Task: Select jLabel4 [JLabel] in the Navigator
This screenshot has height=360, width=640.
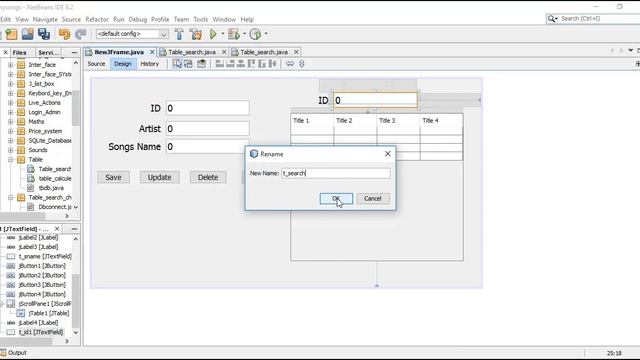Action: coord(38,323)
